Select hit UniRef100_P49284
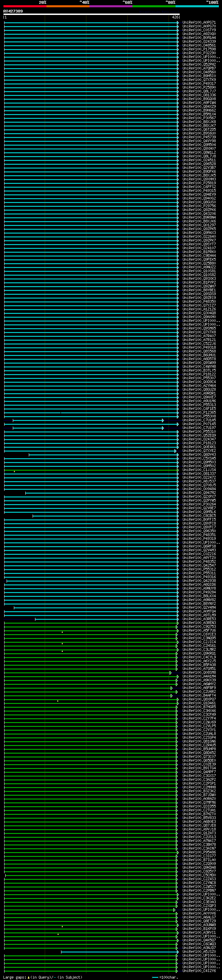This screenshot has width=222, height=980. pyautogui.click(x=199, y=592)
